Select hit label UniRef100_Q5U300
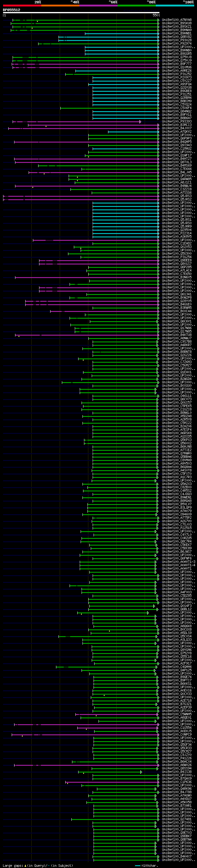The height and width of the screenshot is (868, 197). click(x=177, y=253)
